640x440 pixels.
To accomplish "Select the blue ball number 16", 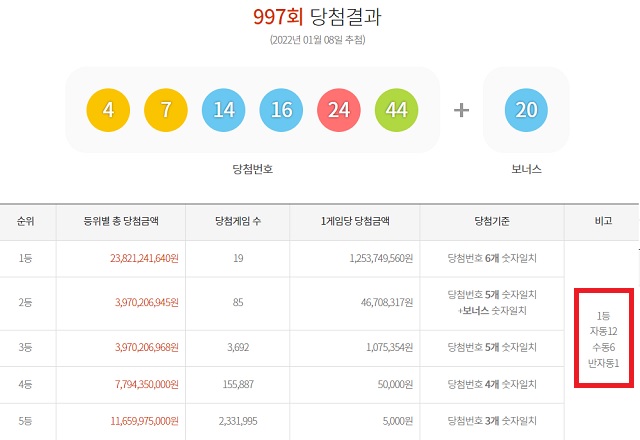I will tap(281, 110).
